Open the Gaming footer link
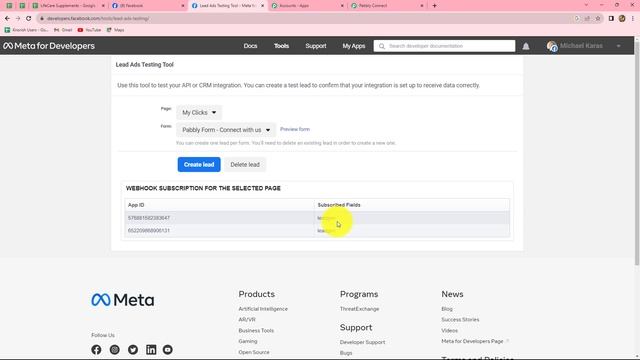The height and width of the screenshot is (360, 640). (248, 341)
